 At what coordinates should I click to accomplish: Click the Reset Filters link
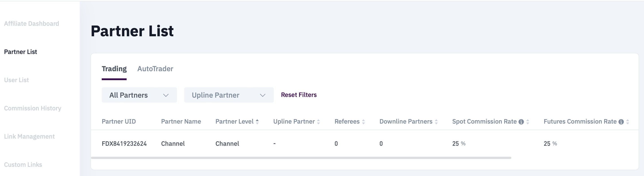pos(299,95)
